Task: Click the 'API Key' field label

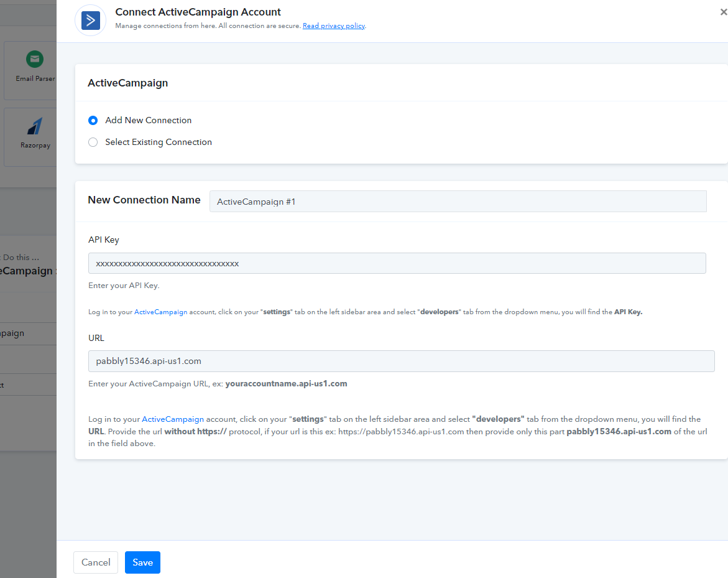Action: coord(104,240)
